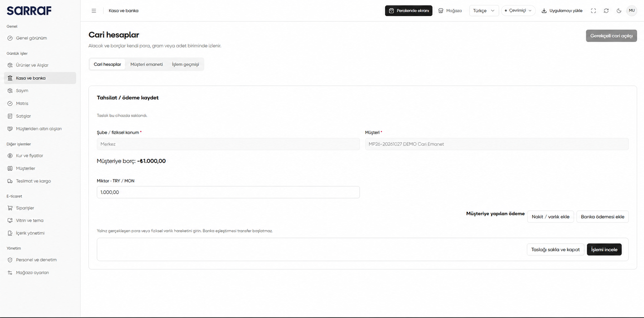Click the Gerekçeli cari açılışı button
The image size is (644, 318).
pyautogui.click(x=612, y=36)
